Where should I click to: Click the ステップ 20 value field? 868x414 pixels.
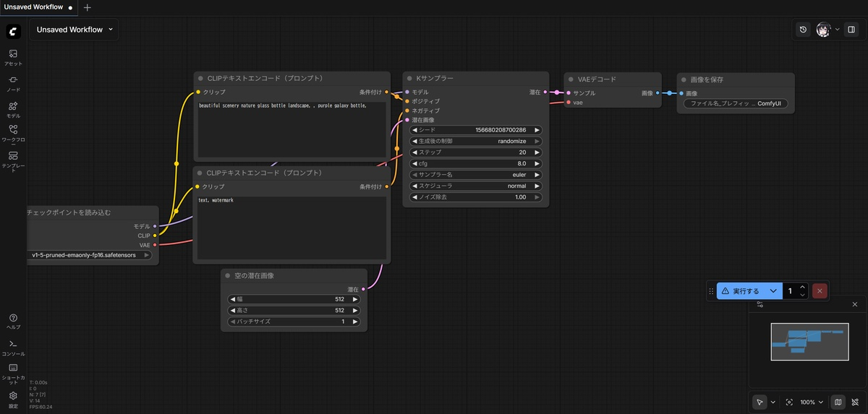pyautogui.click(x=475, y=152)
